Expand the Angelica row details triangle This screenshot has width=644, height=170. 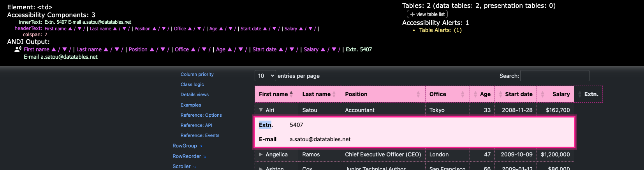(261, 154)
